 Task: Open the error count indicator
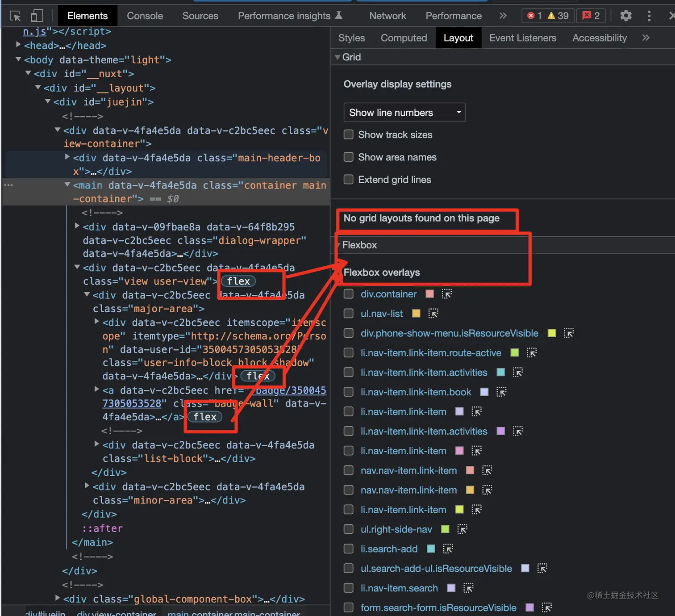[534, 16]
